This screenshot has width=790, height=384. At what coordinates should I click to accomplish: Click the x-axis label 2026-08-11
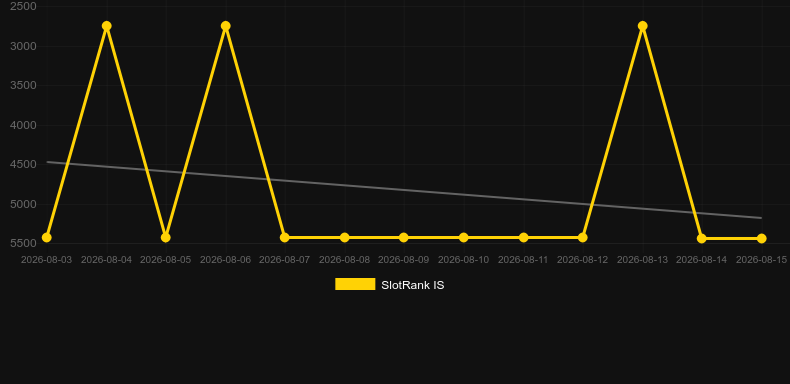point(523,260)
